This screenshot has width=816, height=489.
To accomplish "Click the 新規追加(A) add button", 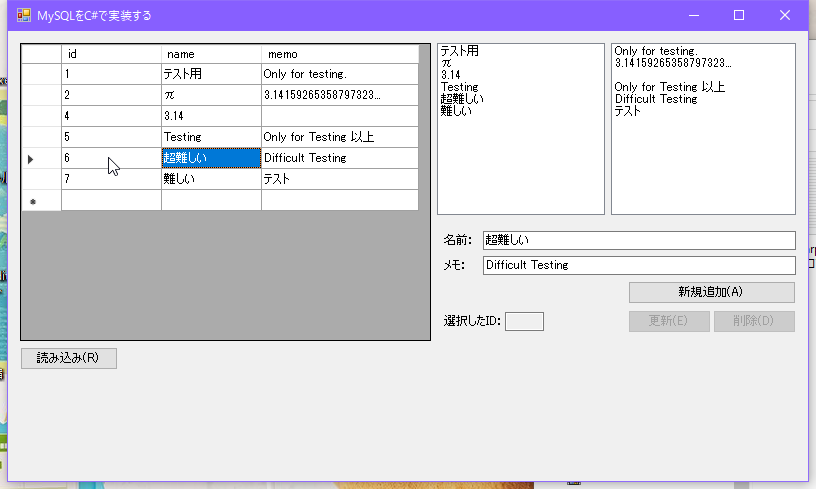I will pyautogui.click(x=711, y=292).
